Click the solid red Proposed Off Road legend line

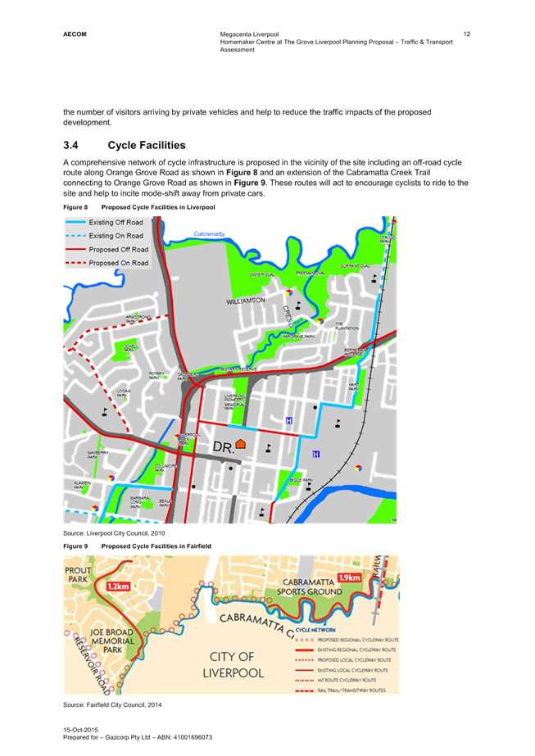click(x=75, y=249)
